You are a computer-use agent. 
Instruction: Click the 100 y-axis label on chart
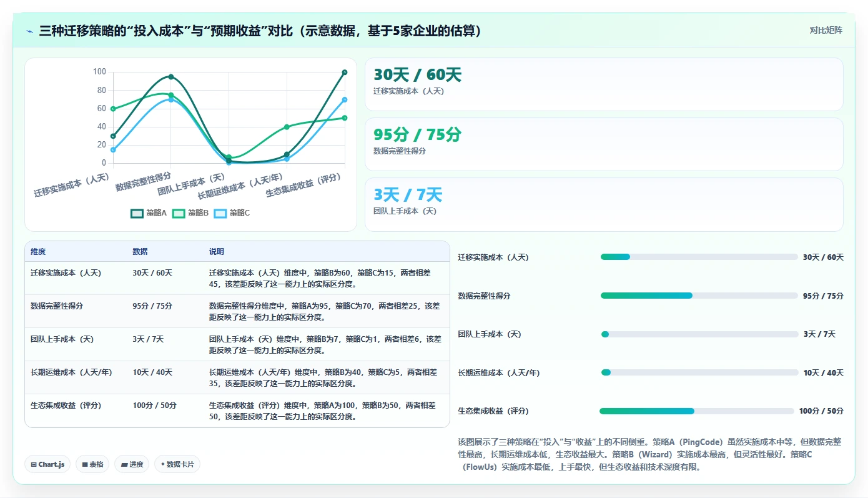(99, 72)
